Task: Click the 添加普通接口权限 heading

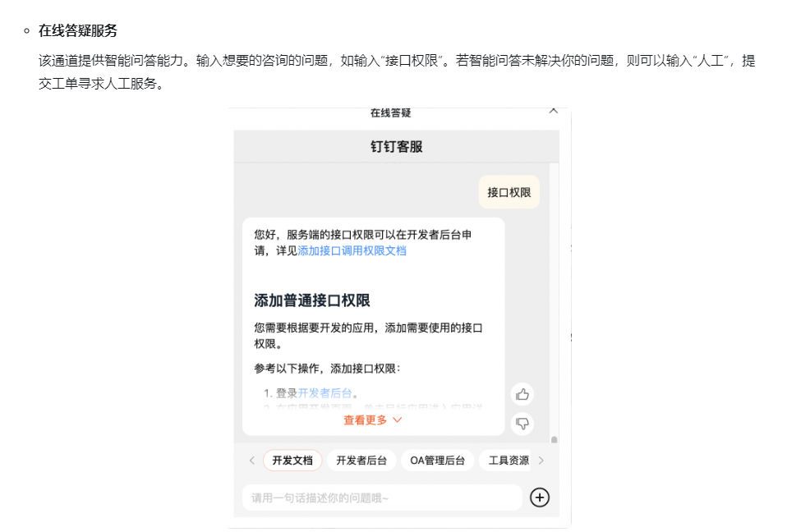Action: [x=311, y=300]
